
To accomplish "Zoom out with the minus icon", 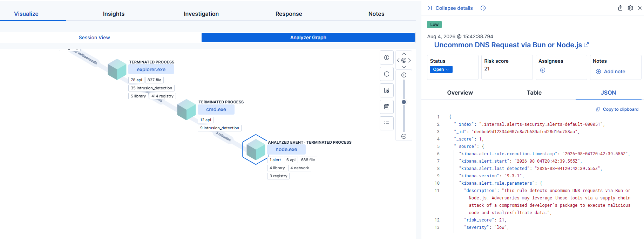I will pyautogui.click(x=404, y=136).
